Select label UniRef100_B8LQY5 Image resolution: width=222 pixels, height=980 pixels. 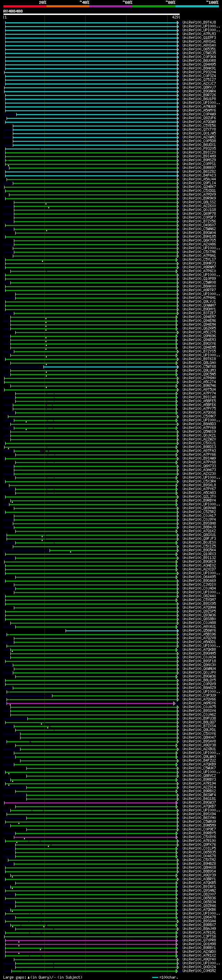(x=199, y=680)
